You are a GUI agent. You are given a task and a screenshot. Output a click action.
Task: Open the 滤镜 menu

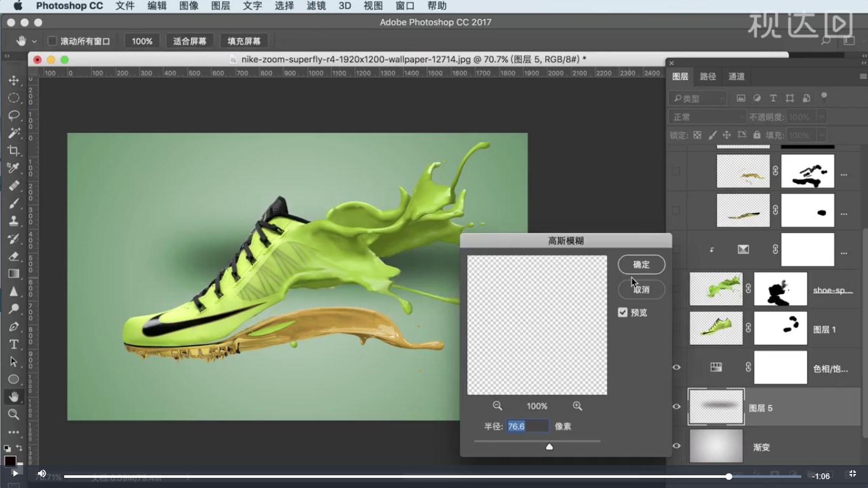(316, 6)
